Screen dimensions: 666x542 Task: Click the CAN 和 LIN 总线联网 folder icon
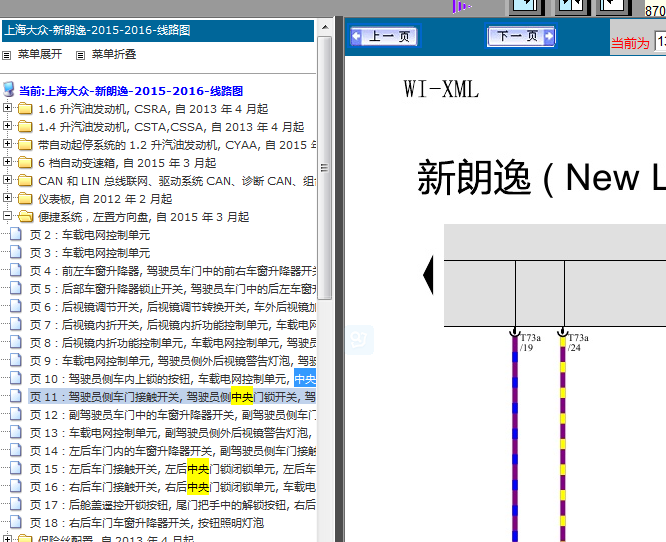coord(25,181)
